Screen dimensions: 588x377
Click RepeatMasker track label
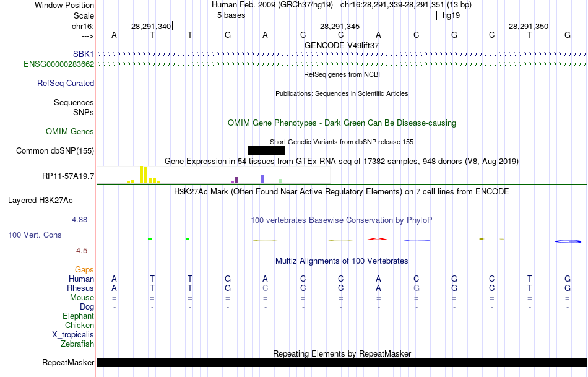68,362
